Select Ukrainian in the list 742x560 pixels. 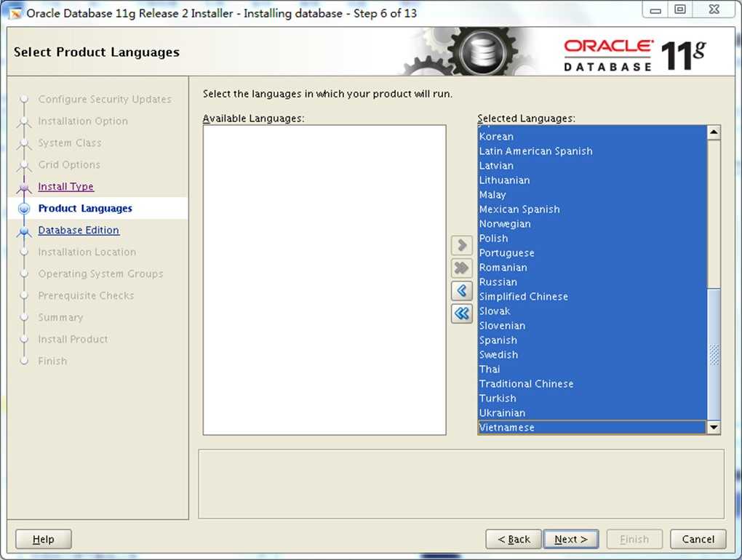592,413
